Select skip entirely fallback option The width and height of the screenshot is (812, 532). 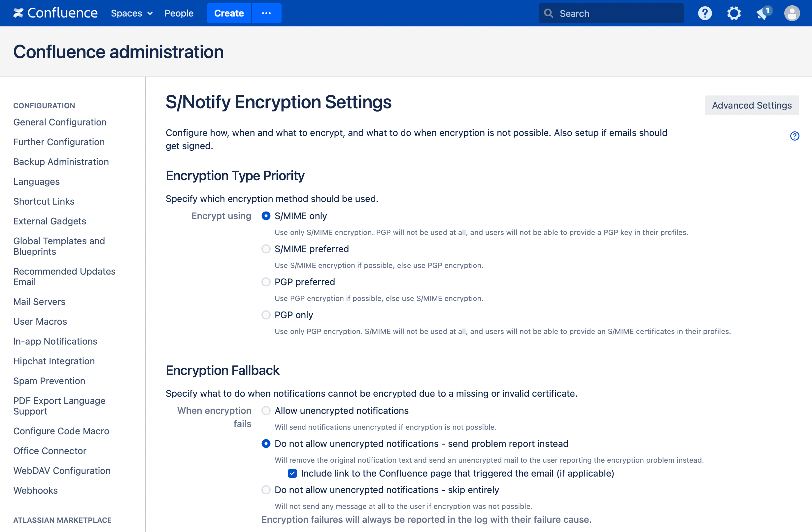pyautogui.click(x=266, y=490)
